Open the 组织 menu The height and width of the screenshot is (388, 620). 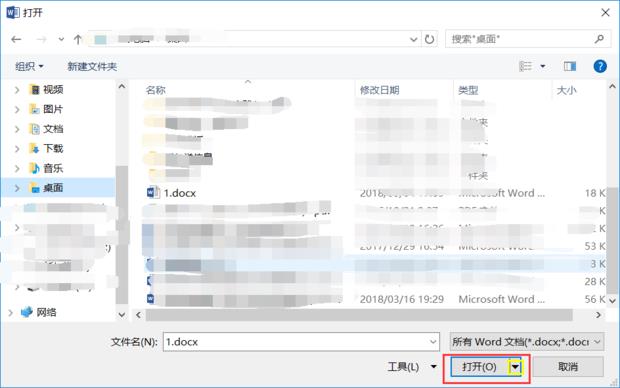pos(29,66)
